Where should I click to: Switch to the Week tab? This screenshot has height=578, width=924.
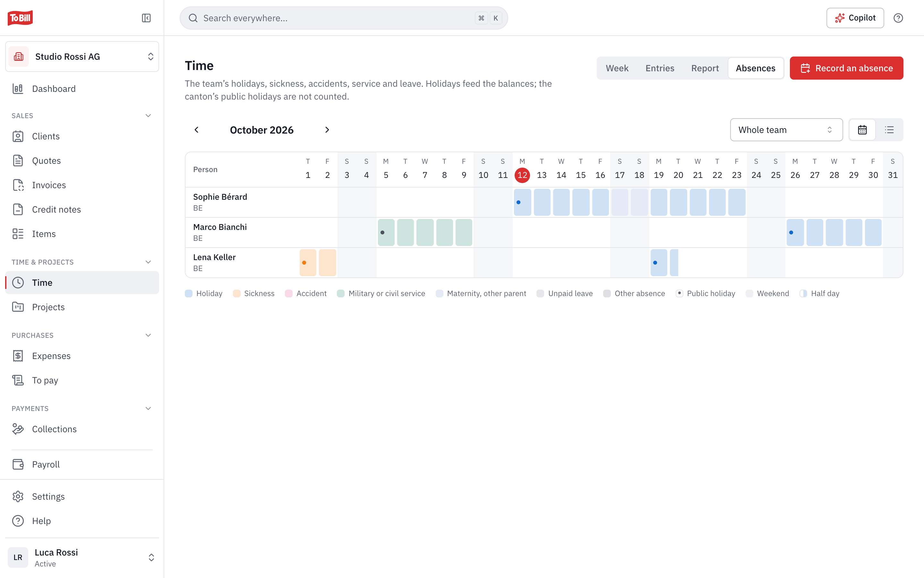[617, 68]
